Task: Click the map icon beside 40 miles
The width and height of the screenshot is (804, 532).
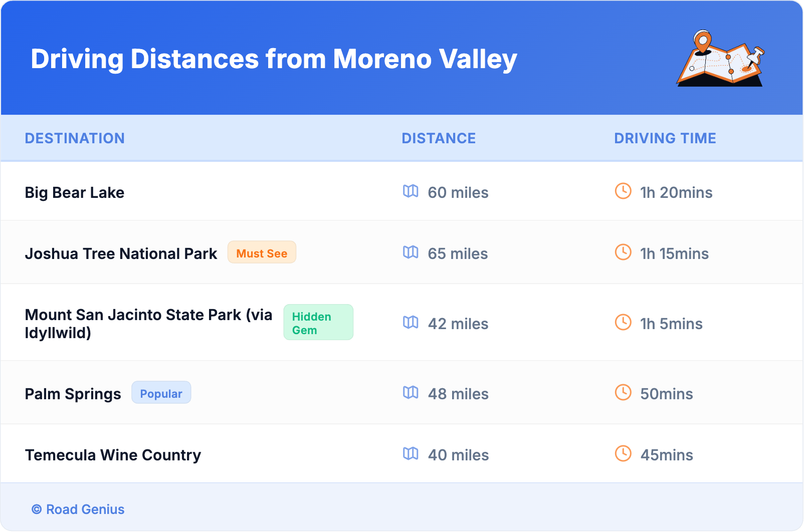Action: tap(411, 454)
